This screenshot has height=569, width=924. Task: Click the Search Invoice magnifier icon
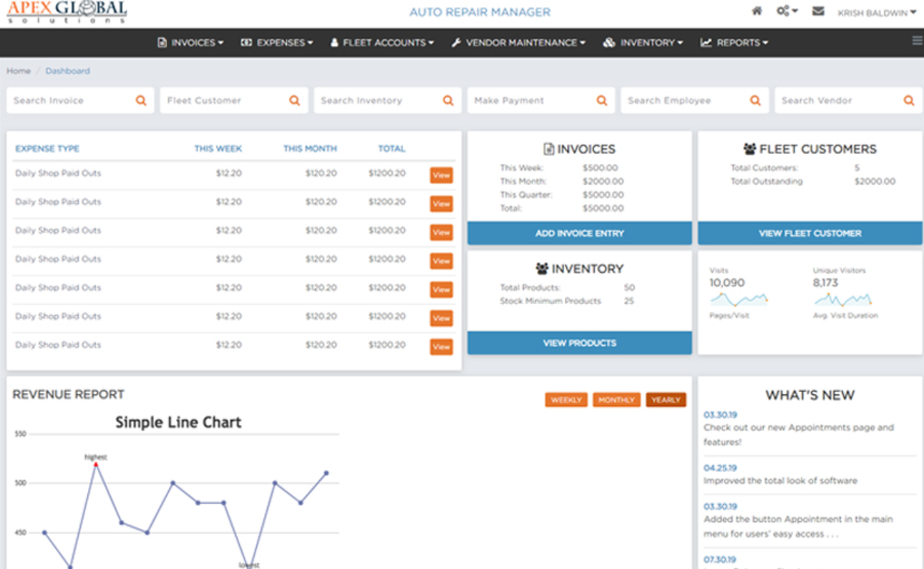(140, 100)
